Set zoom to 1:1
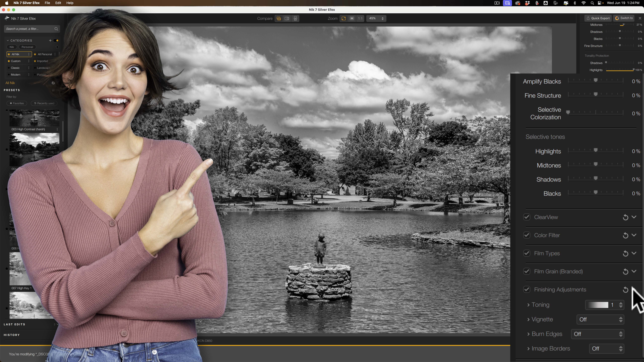The width and height of the screenshot is (644, 362). tap(360, 18)
